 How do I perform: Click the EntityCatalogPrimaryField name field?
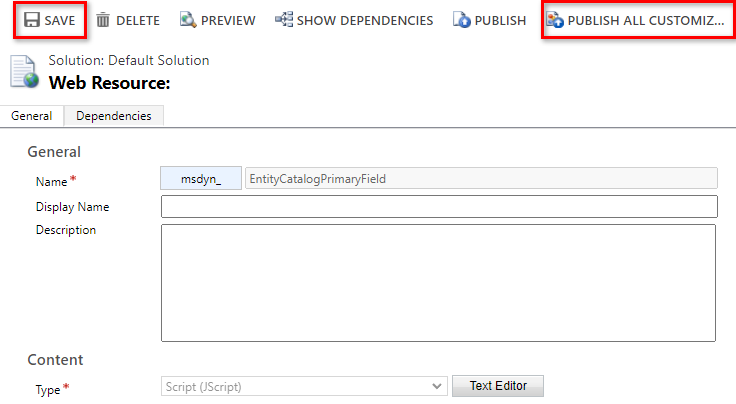481,178
